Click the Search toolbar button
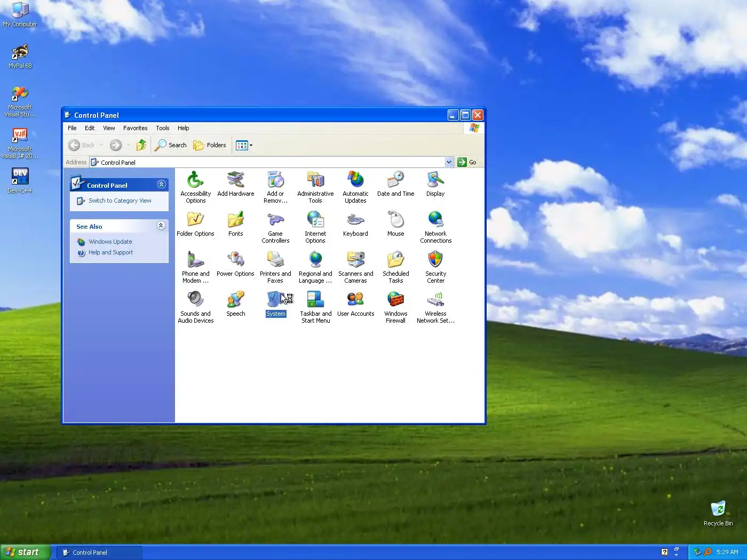The height and width of the screenshot is (560, 747). click(x=171, y=145)
